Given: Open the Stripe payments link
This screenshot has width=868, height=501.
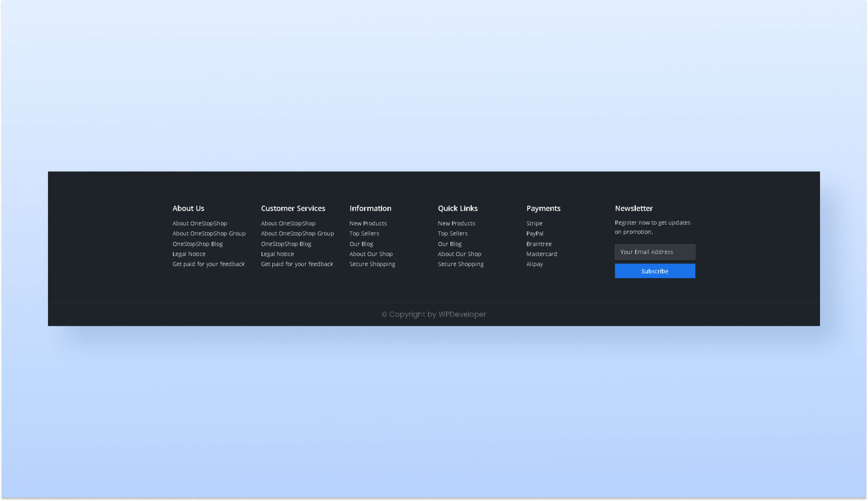Looking at the screenshot, I should 534,223.
